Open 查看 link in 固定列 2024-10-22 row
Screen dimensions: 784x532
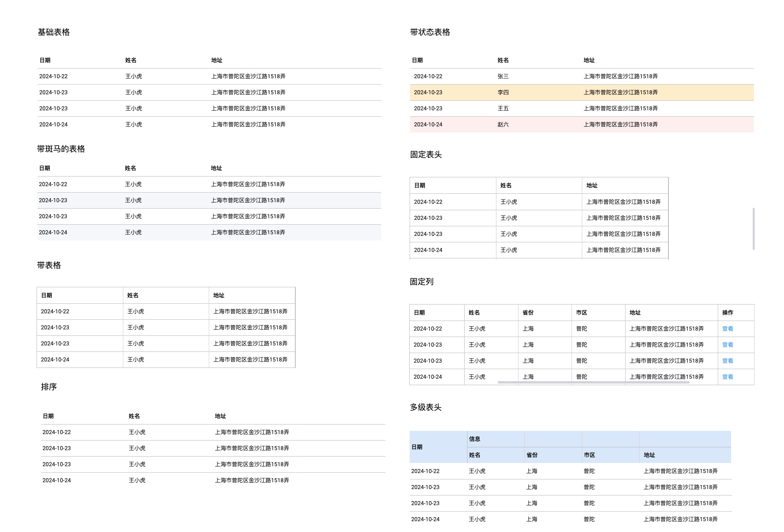pos(727,329)
